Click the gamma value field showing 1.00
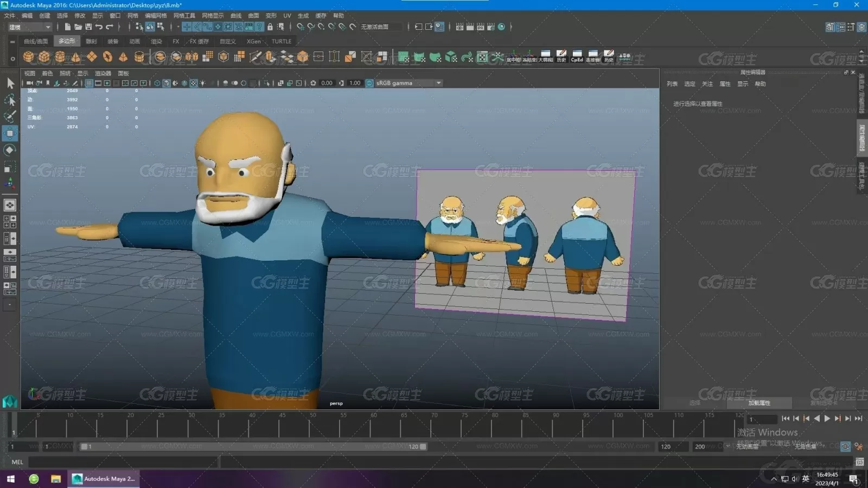Image resolution: width=868 pixels, height=488 pixels. [x=355, y=83]
